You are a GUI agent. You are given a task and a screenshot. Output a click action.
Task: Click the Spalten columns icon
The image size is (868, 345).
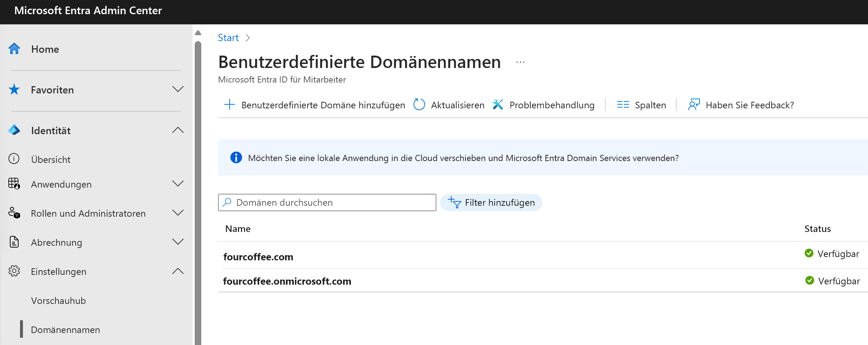click(x=623, y=105)
